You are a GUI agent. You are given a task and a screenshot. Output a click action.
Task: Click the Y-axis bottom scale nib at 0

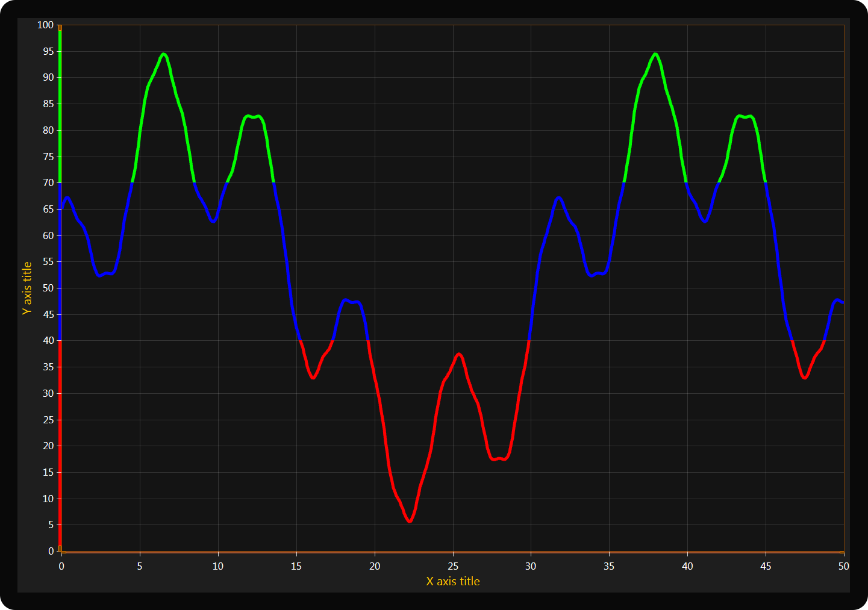tap(60, 548)
